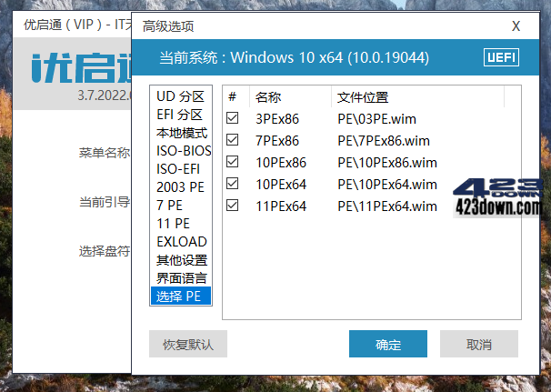The width and height of the screenshot is (551, 392).
Task: Open EXLOAD settings entry
Action: 181,242
